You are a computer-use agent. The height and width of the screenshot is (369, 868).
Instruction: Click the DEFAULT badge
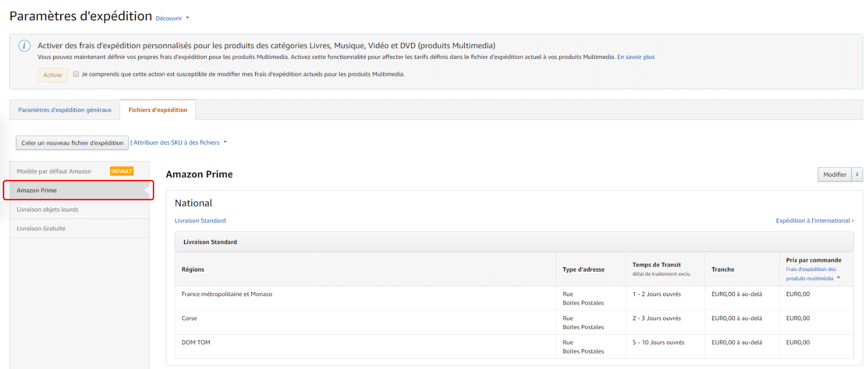[x=122, y=171]
